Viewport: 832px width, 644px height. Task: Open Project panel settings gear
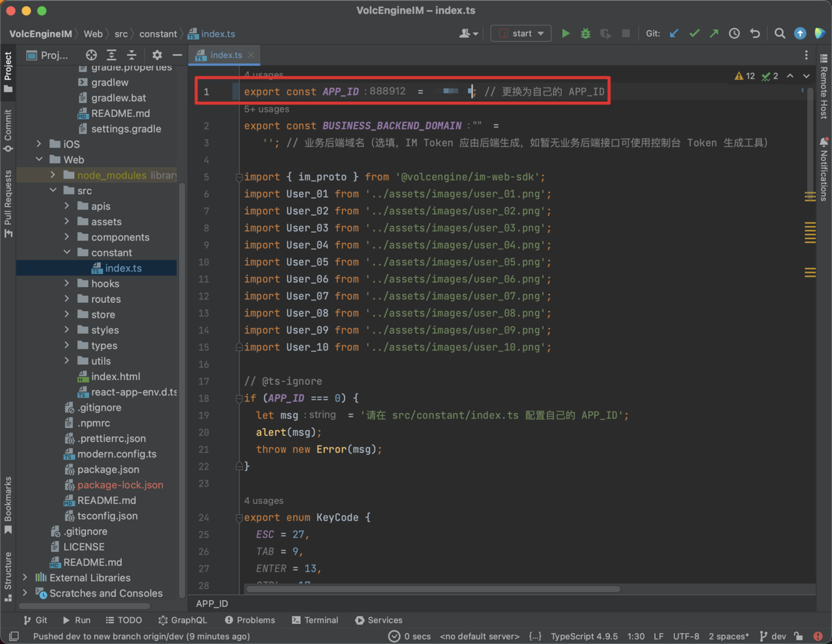tap(157, 55)
